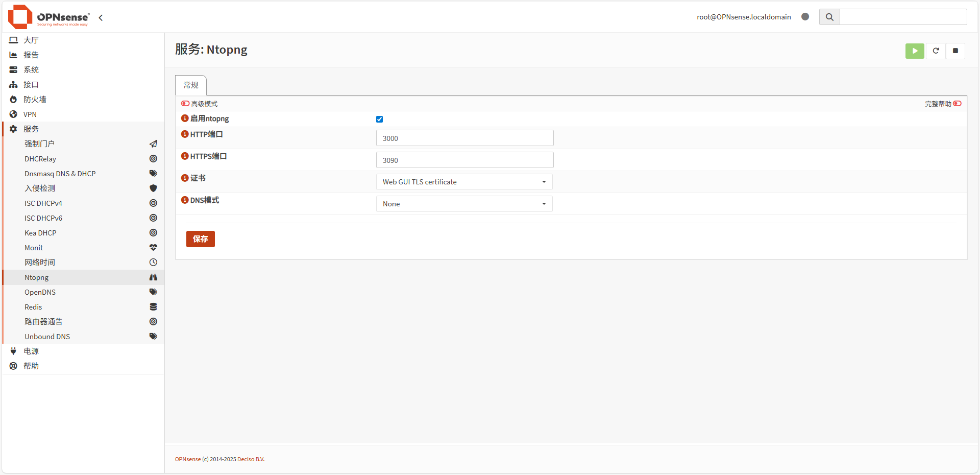Screen dimensions: 980x475
Task: Click the info icon beside 证书
Action: 185,178
